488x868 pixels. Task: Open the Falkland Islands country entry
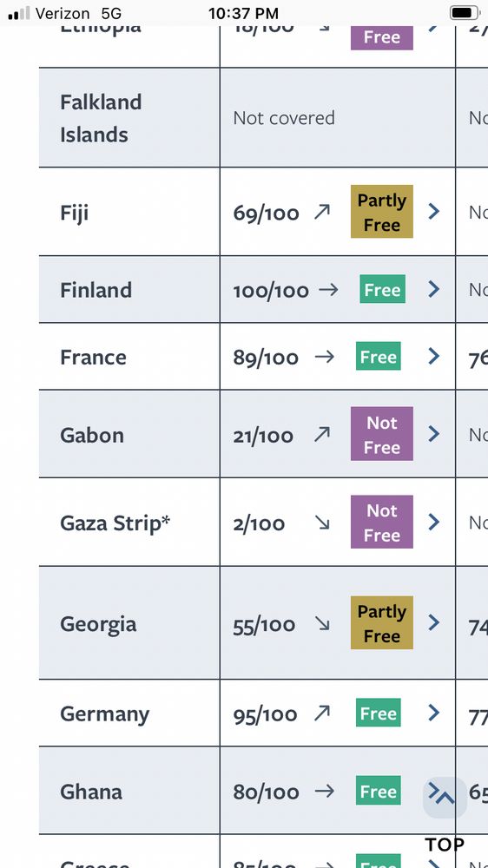tap(101, 118)
